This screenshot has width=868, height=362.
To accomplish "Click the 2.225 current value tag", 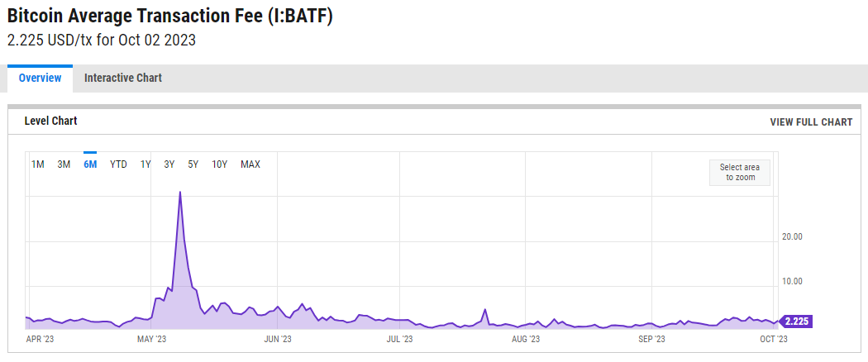I will (795, 321).
